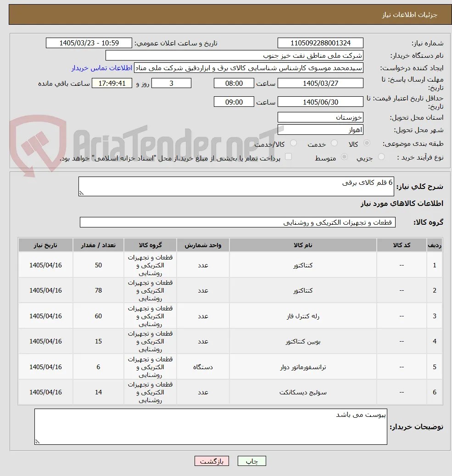The width and height of the screenshot is (452, 476).
Task: Click the چاپ print button
Action: (252, 461)
